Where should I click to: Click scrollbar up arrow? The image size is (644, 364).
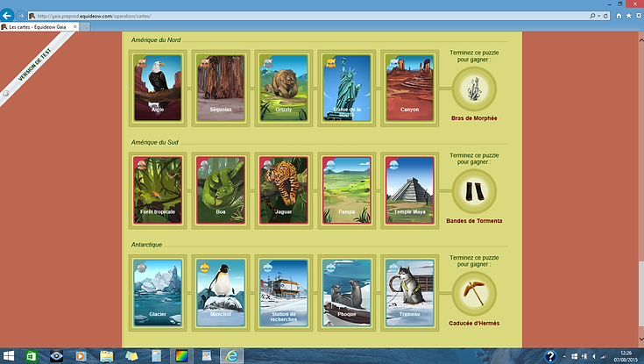640,39
